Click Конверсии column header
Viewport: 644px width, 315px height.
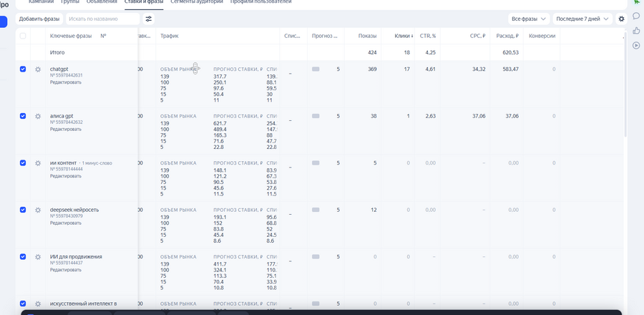pyautogui.click(x=542, y=36)
